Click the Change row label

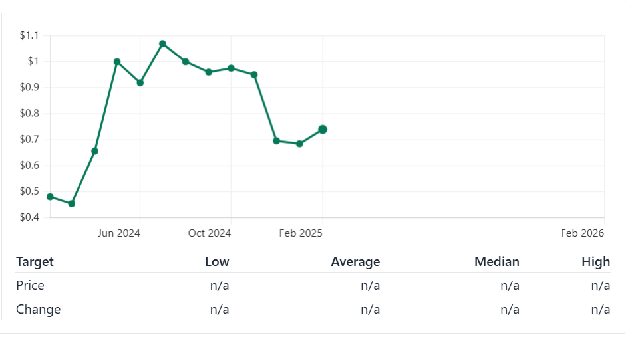tap(38, 310)
